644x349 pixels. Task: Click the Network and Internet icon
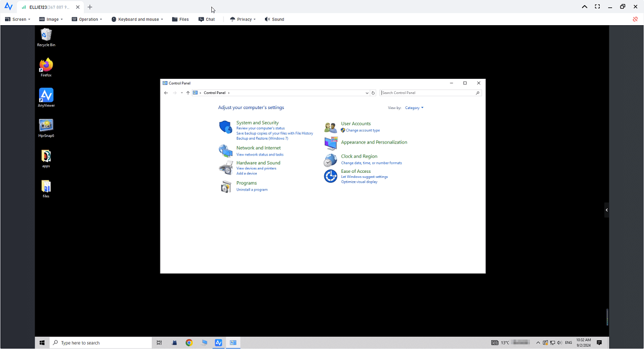(225, 151)
